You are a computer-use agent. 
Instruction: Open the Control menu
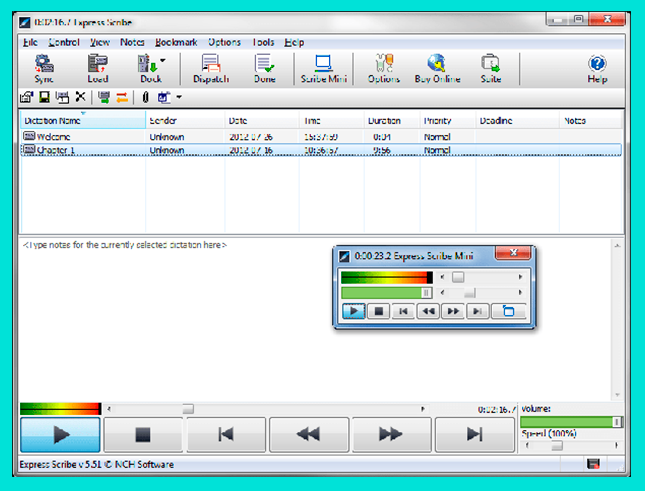click(x=64, y=42)
